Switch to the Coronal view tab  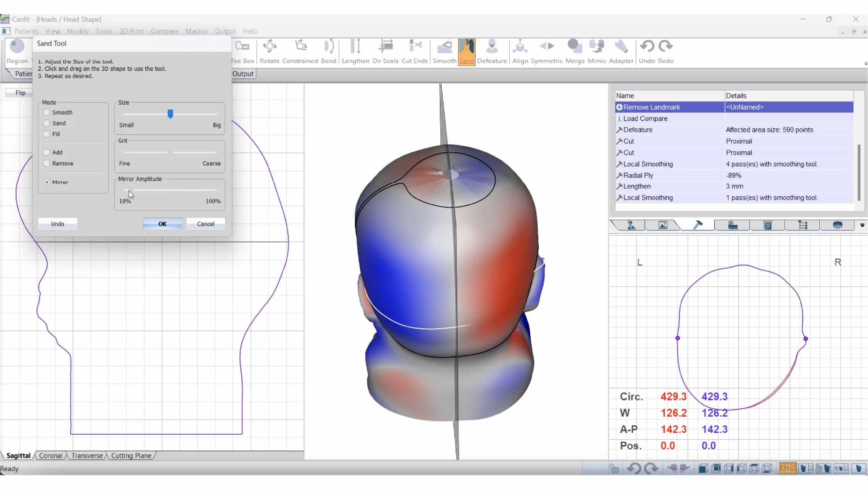[51, 455]
